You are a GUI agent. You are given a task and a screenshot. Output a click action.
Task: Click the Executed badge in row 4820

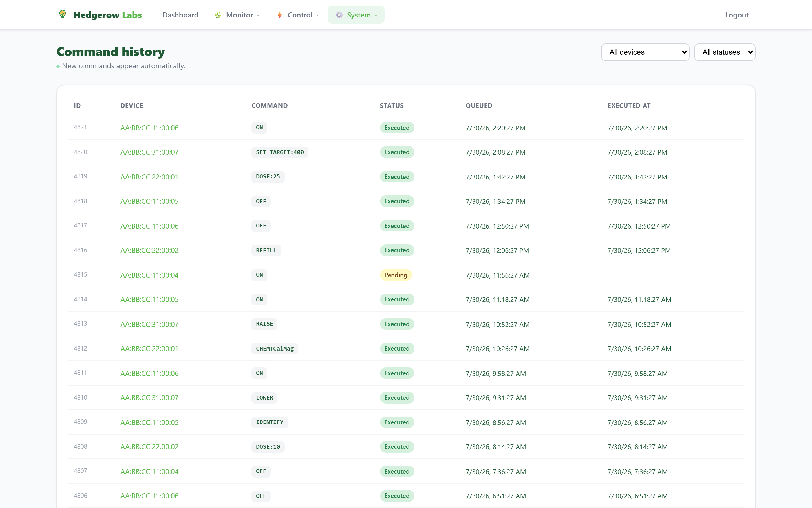[x=397, y=152]
